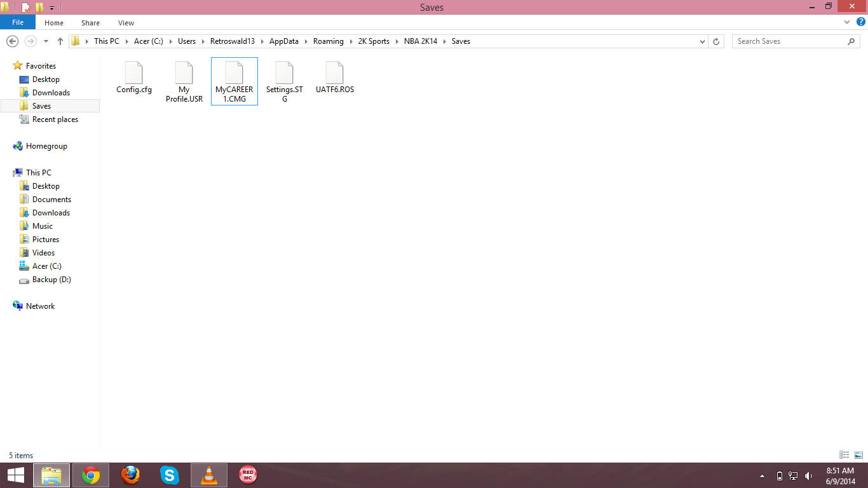Select This PC in navigation pane

click(38, 173)
